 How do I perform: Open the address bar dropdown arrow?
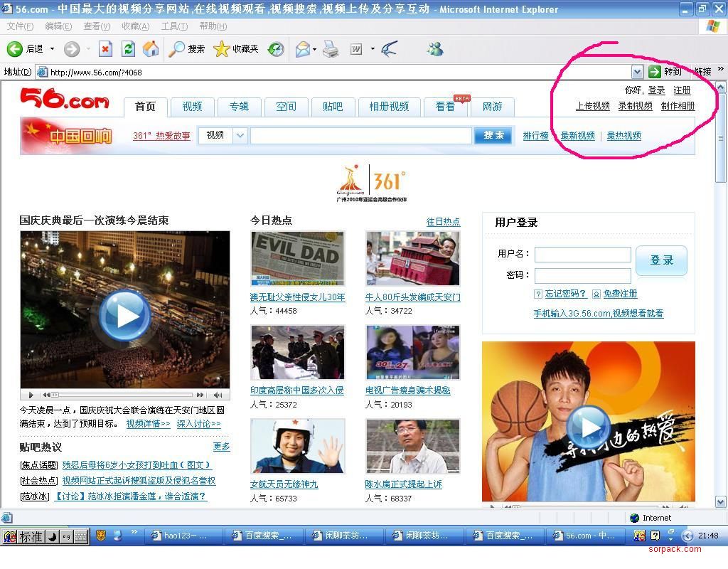tap(637, 72)
